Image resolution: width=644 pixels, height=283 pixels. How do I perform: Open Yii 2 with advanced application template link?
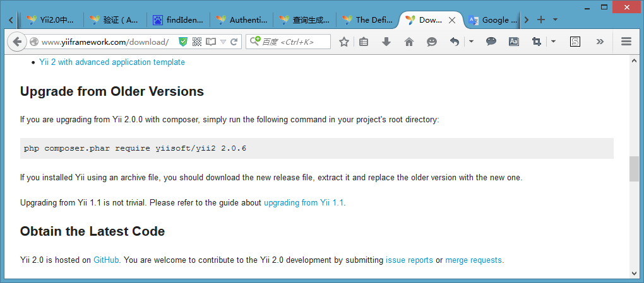(x=112, y=62)
